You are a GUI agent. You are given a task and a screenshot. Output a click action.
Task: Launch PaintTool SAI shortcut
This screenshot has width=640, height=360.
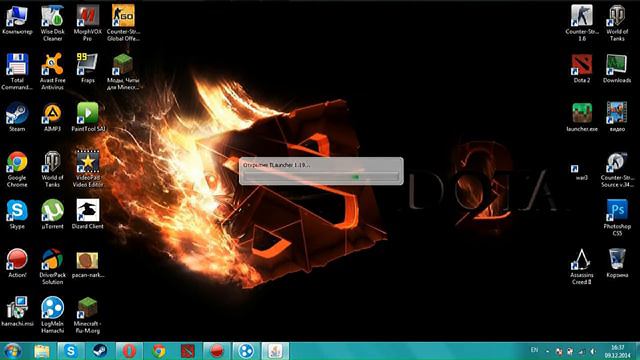(88, 117)
